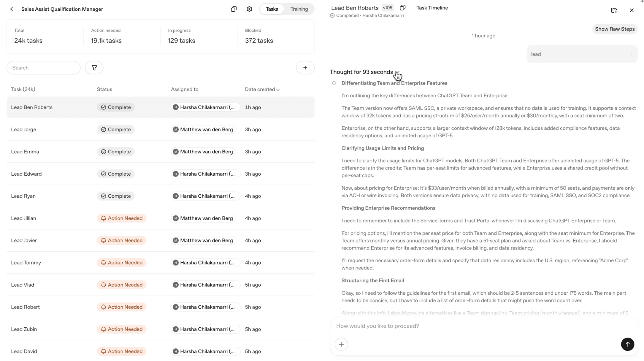Click the filter funnel icon
The image size is (644, 361).
pos(94,68)
